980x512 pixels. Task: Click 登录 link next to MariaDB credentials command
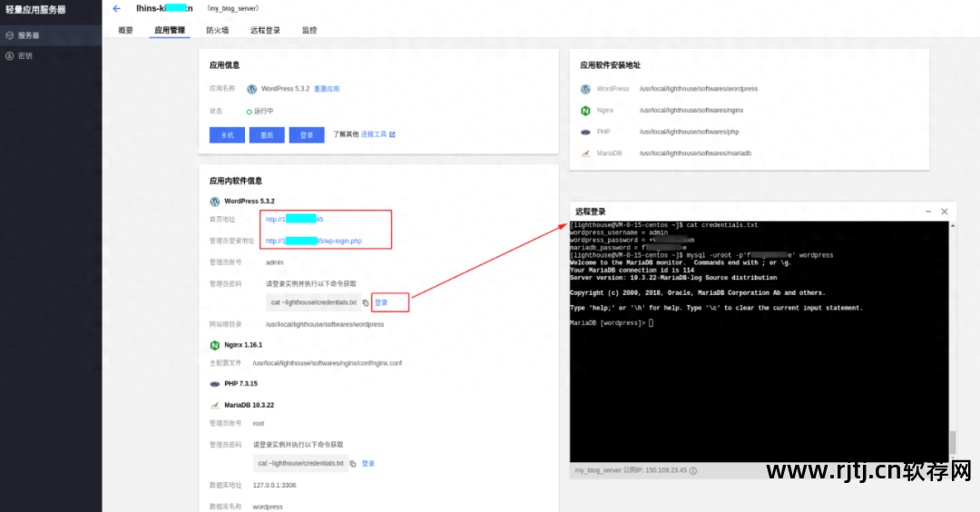[368, 464]
